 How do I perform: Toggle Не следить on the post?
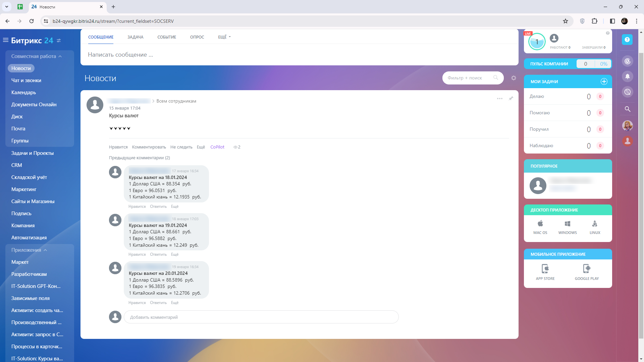tap(181, 147)
